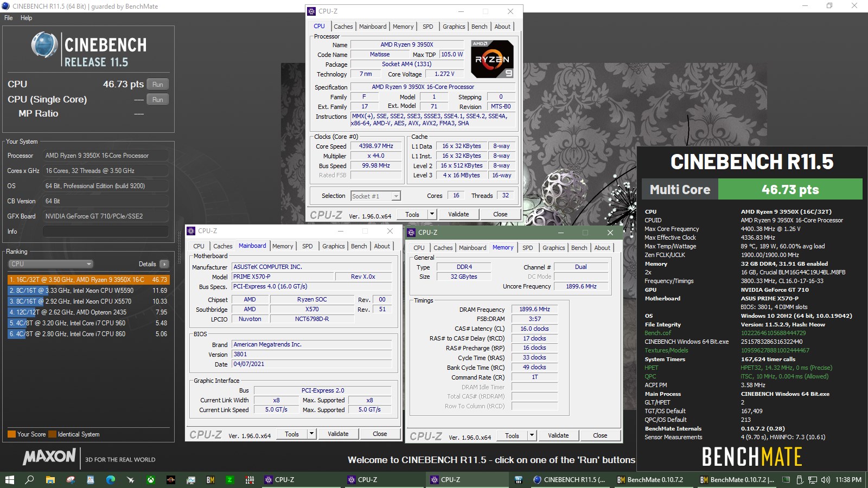
Task: Click the DRAM Frequency value 1899.6 MHz
Action: [x=534, y=310]
